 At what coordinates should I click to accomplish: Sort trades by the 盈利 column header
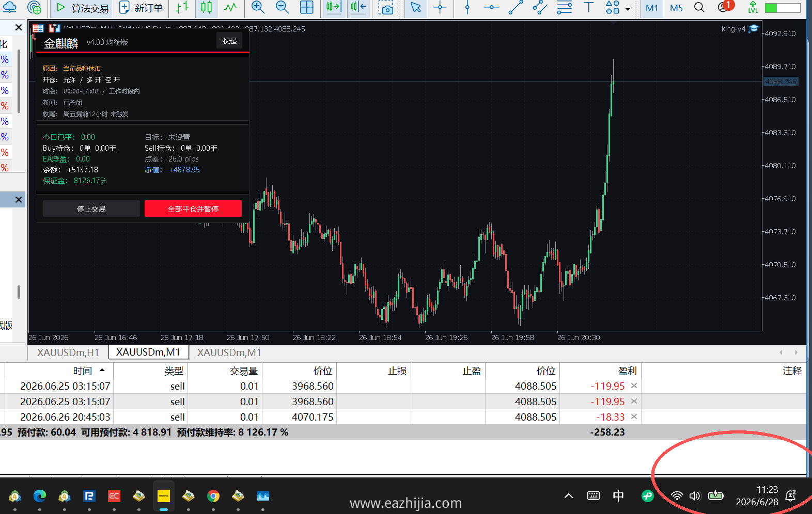point(627,371)
